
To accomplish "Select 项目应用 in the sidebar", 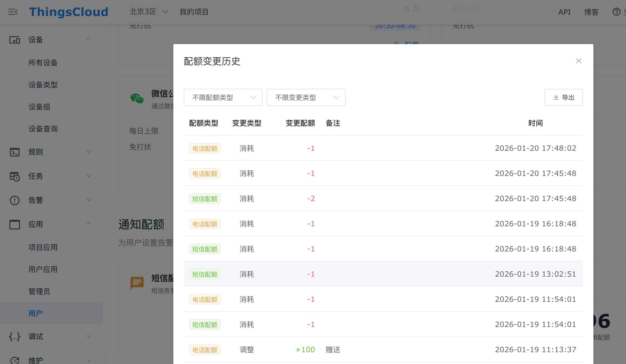I will point(43,247).
